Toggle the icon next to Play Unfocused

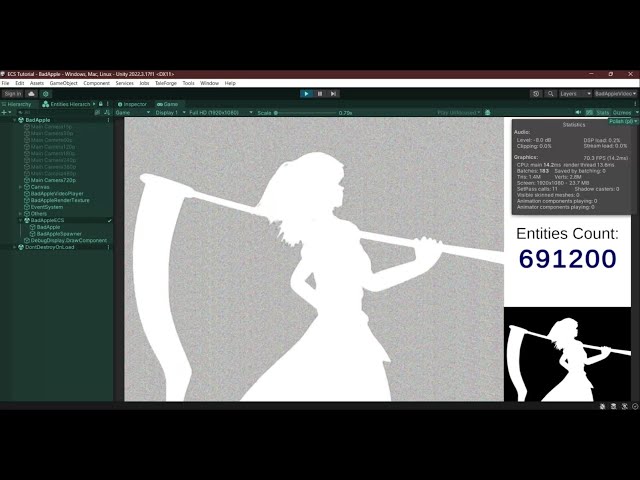(487, 112)
